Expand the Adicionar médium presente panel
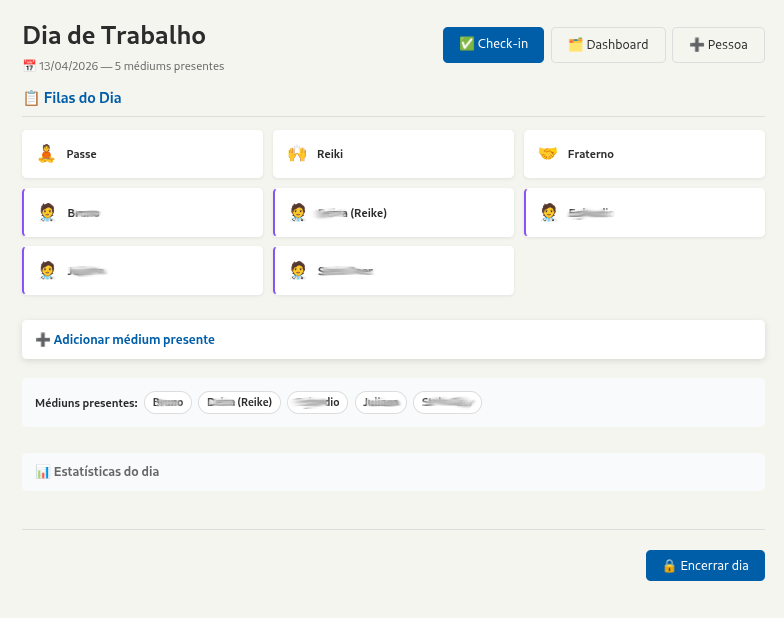This screenshot has height=618, width=784. [134, 340]
